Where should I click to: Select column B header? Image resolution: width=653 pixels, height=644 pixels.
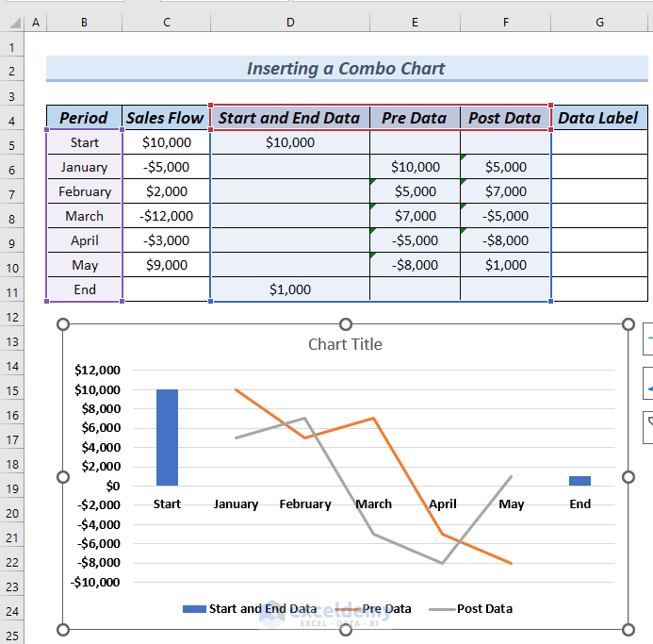tap(84, 22)
